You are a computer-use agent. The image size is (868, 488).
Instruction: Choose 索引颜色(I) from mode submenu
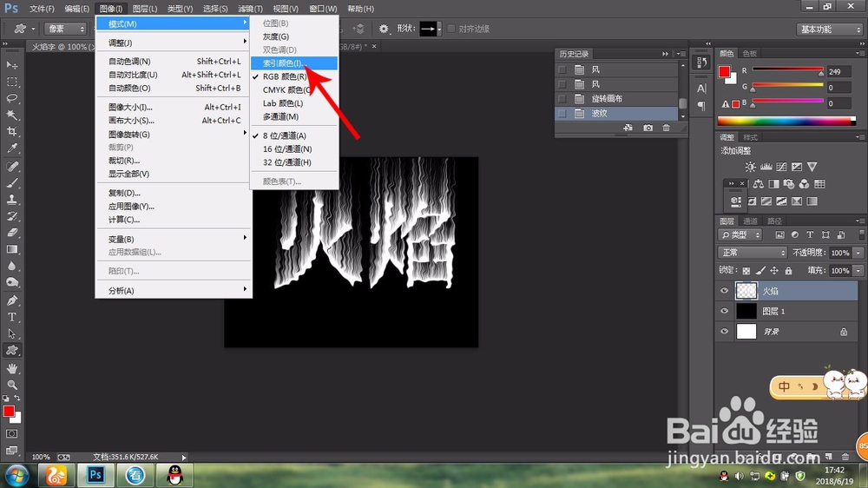294,63
